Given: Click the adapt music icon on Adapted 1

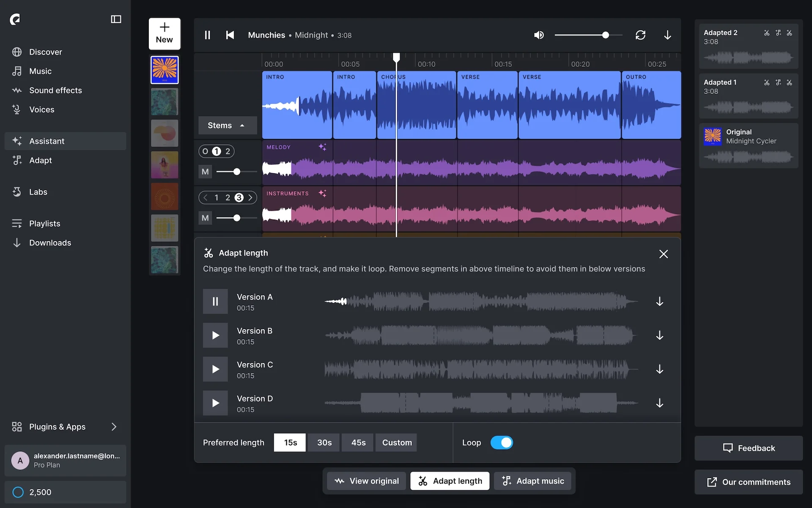Looking at the screenshot, I should point(779,83).
